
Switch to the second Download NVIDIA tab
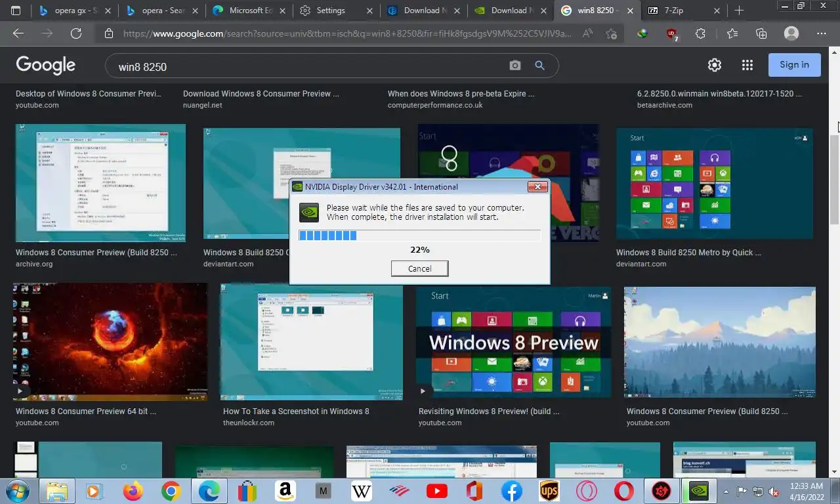click(x=511, y=10)
